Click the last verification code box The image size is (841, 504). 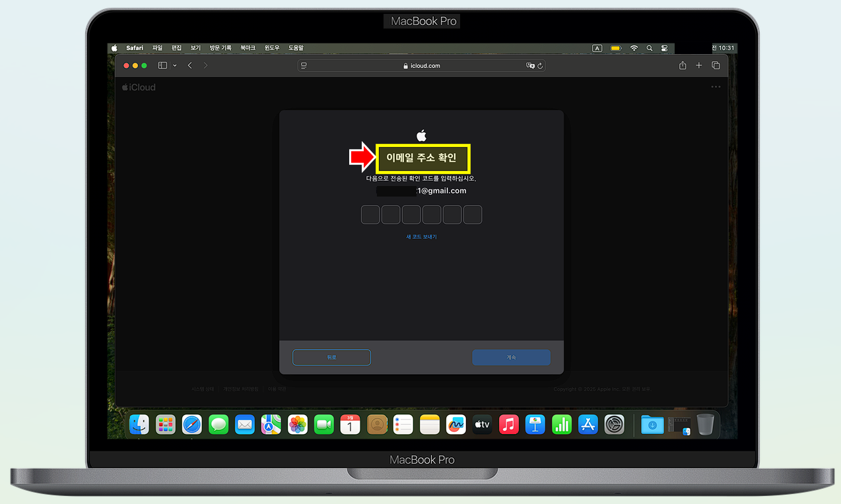tap(473, 214)
